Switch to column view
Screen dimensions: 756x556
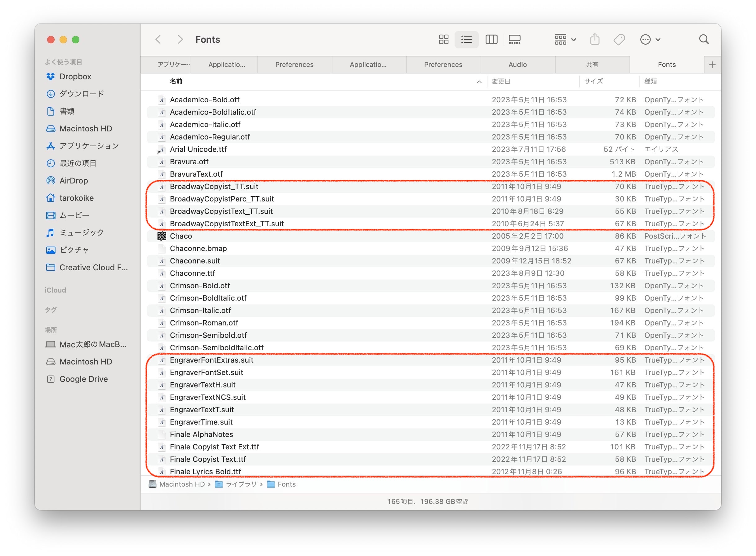pos(491,39)
